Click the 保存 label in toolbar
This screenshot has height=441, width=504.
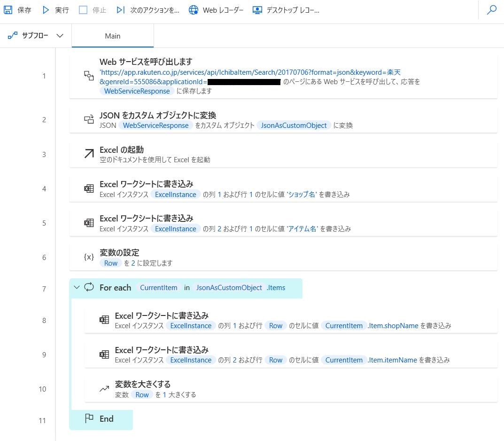point(24,10)
